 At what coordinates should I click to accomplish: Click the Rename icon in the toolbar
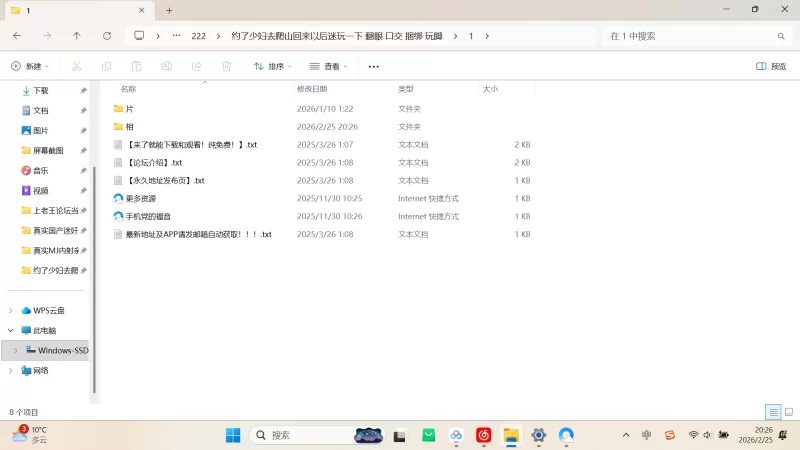click(x=166, y=66)
